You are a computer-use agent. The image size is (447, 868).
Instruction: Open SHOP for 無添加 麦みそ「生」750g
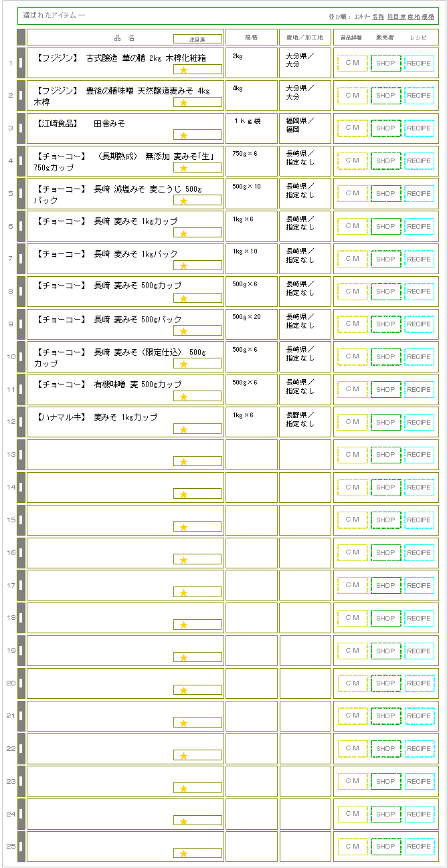[386, 160]
